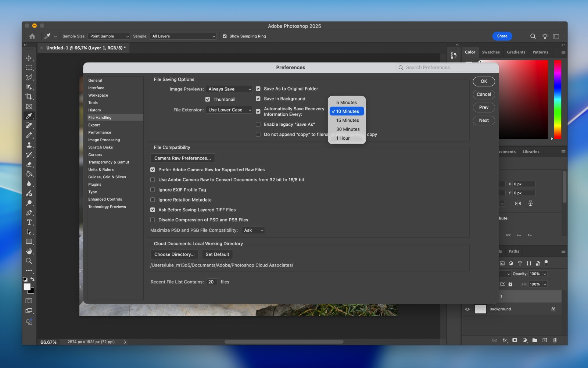
Task: Activate the Eyedropper tool
Action: [29, 116]
